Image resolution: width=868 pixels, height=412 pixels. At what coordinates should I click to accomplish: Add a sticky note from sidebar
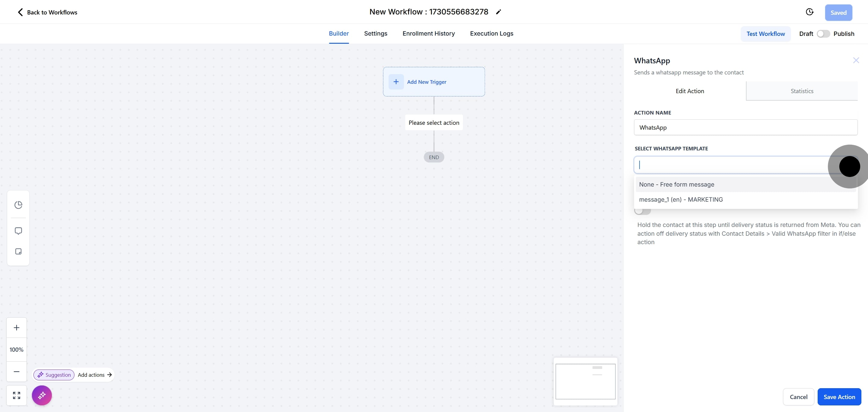(x=18, y=251)
